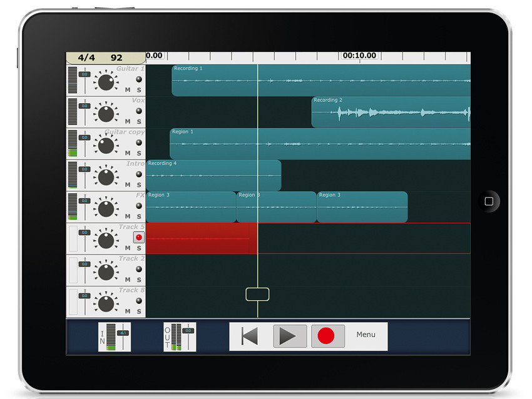Arm Track 2 record enable dot

pos(139,269)
